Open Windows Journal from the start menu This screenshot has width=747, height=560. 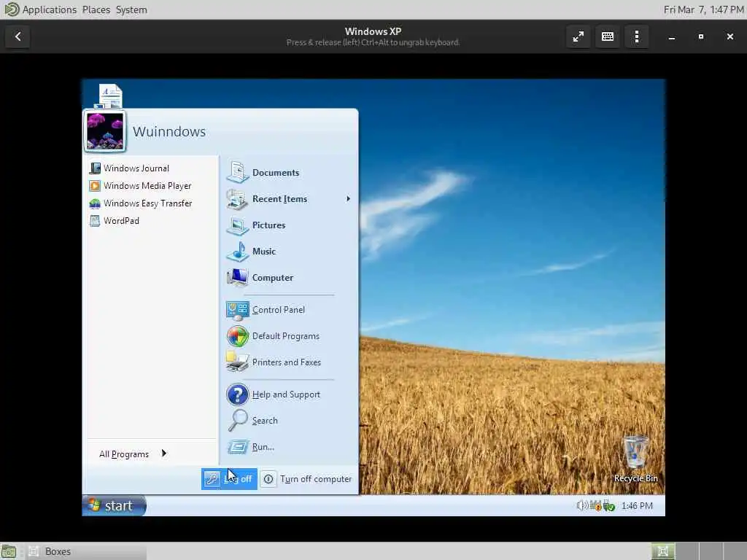[x=129, y=168]
